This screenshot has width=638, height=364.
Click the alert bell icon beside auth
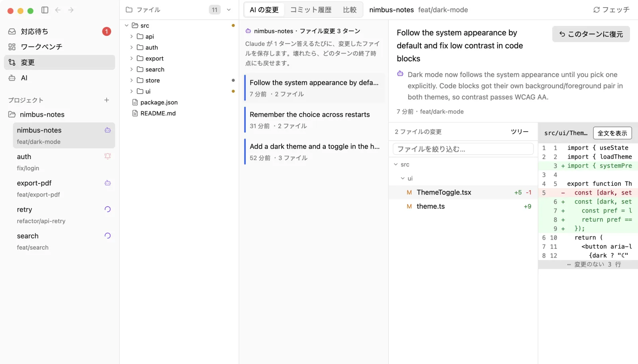click(108, 156)
